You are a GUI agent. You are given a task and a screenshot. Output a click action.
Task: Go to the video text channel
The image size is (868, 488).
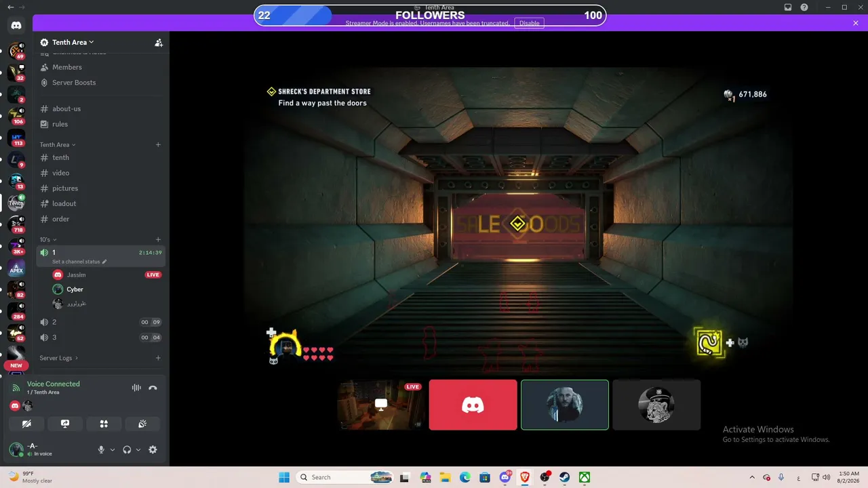(x=100, y=173)
